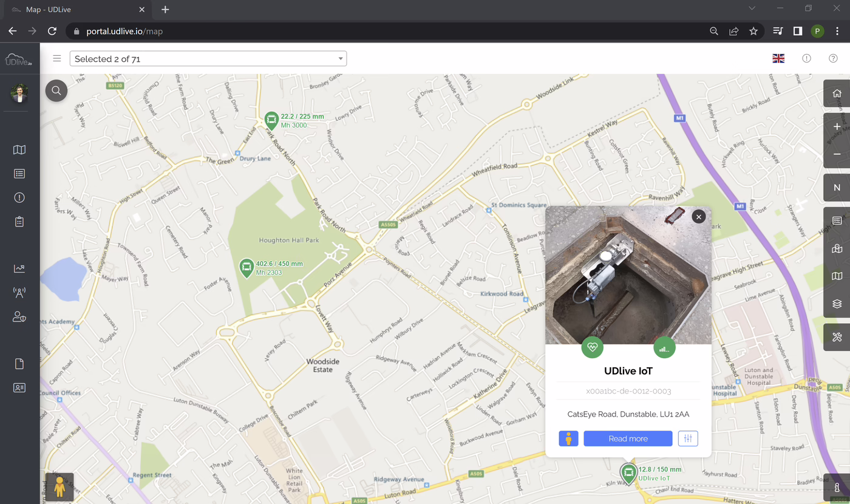Open the hamburger menu beside the selector
This screenshot has width=850, height=504.
coord(57,59)
